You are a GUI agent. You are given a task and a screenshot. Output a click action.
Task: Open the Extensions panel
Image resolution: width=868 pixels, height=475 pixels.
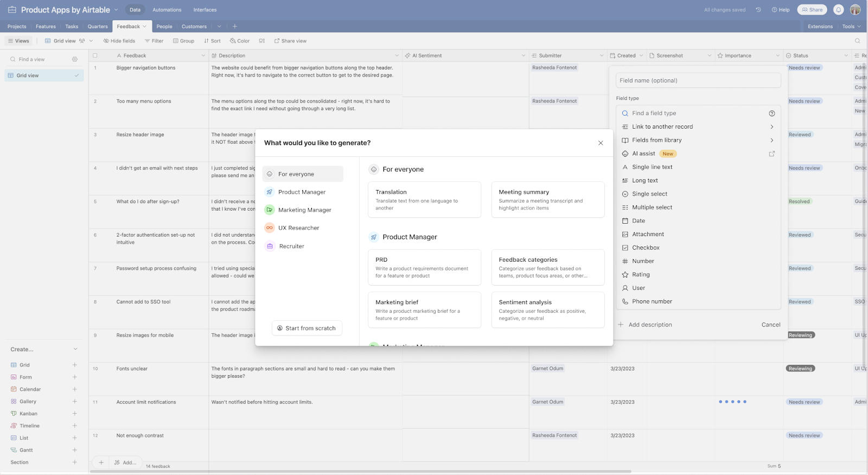(x=820, y=27)
